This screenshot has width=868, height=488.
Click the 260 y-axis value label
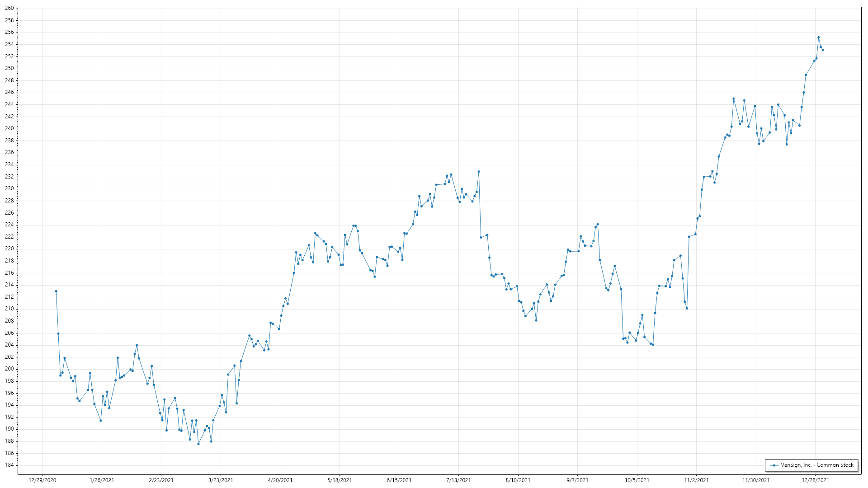tap(9, 8)
